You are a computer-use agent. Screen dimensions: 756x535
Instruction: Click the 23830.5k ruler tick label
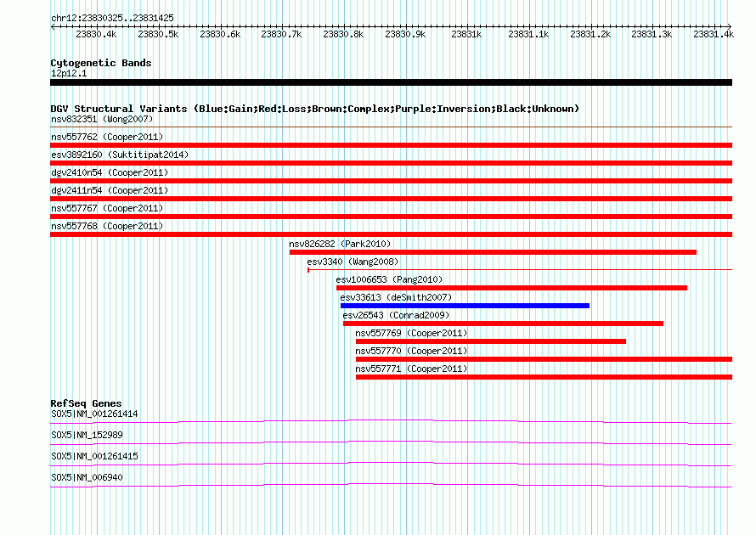click(158, 34)
